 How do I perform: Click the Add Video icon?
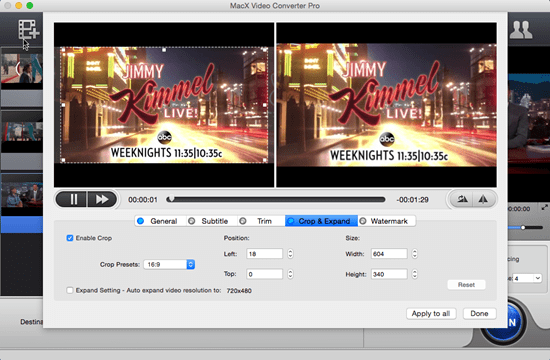tap(29, 29)
